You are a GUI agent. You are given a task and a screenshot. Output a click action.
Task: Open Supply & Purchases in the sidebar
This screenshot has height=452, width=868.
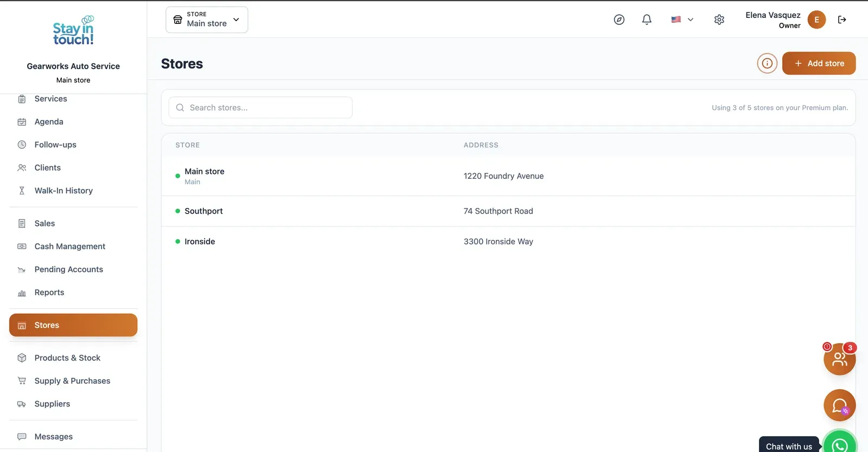73,381
